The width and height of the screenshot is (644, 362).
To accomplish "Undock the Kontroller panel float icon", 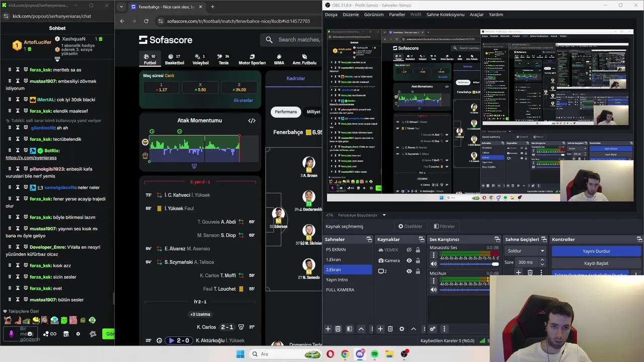I will (x=639, y=239).
